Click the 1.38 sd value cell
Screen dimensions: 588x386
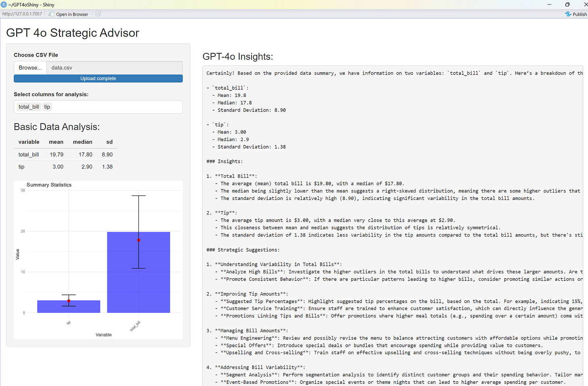(x=107, y=167)
